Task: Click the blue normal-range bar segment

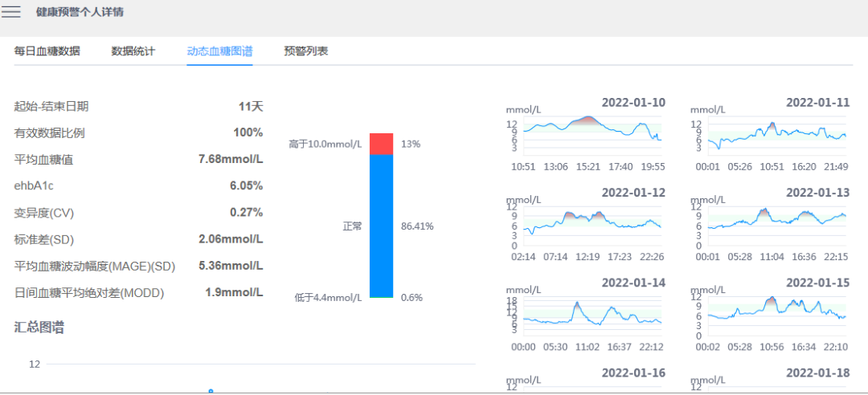Action: [382, 226]
